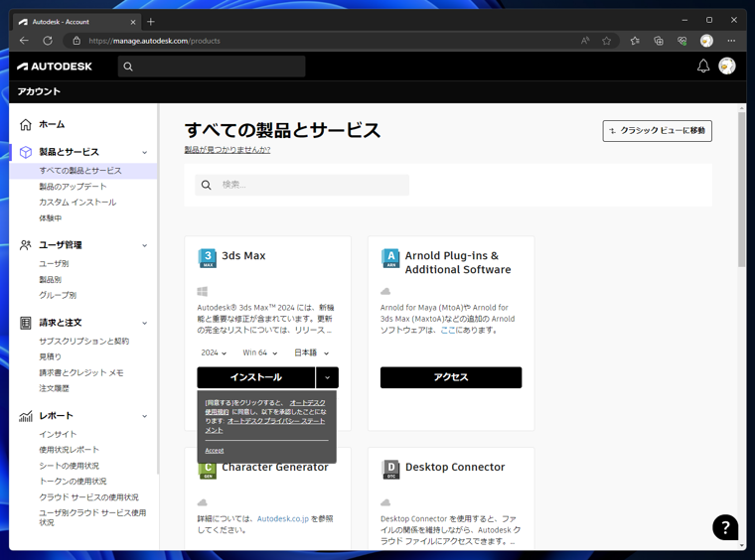Go to ホーム in sidebar
Viewport: 755px width, 560px height.
52,124
